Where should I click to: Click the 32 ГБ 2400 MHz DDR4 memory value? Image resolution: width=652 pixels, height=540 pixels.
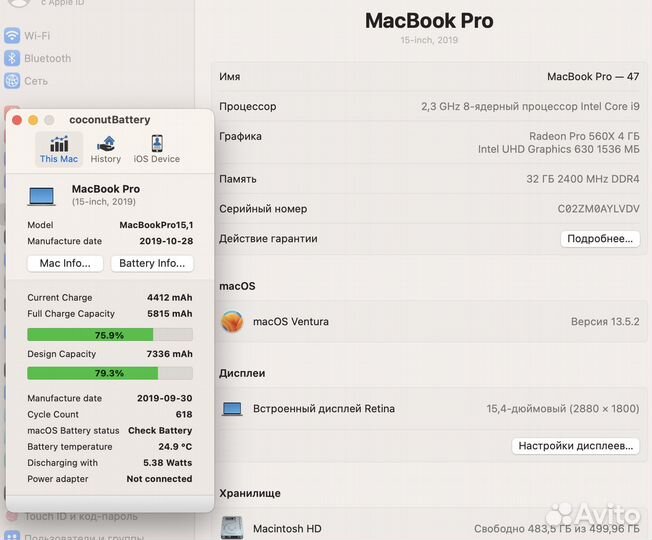tap(583, 179)
